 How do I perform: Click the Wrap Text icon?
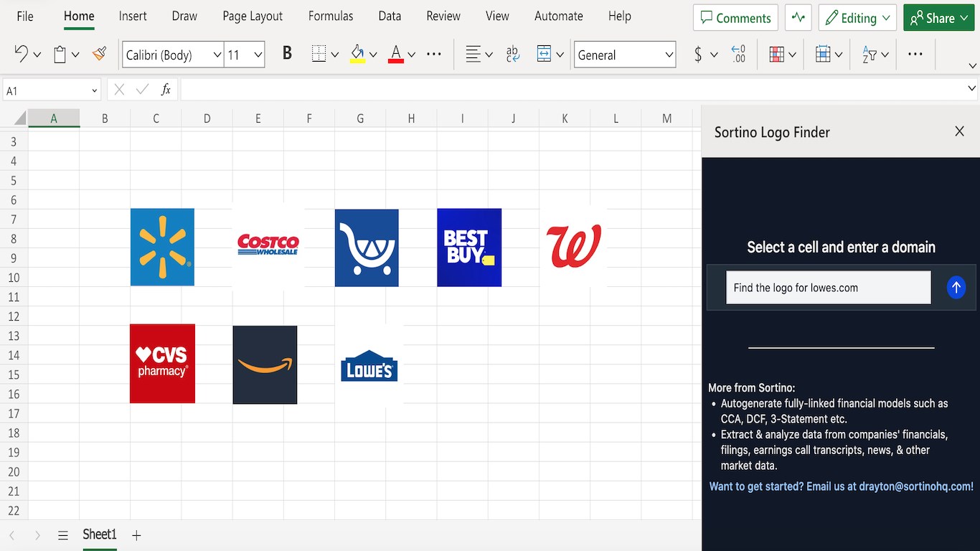pyautogui.click(x=513, y=55)
